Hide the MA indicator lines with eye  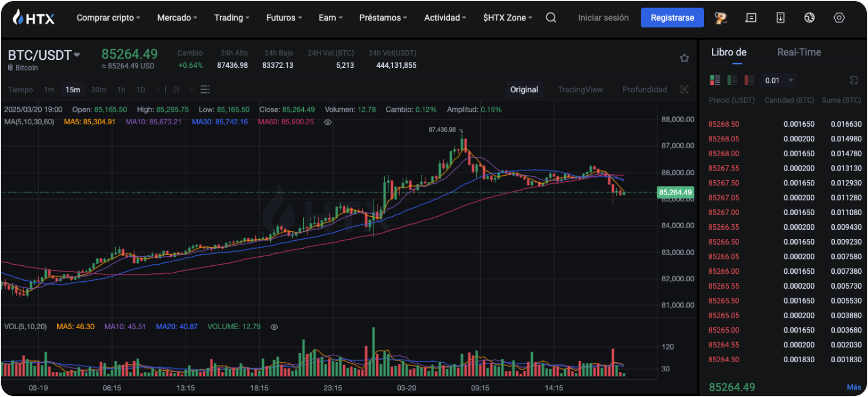[328, 122]
